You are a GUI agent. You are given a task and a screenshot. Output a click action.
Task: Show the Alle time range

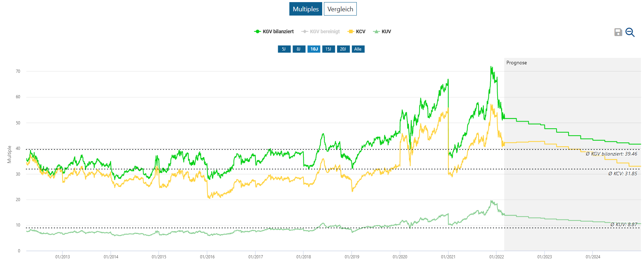358,49
